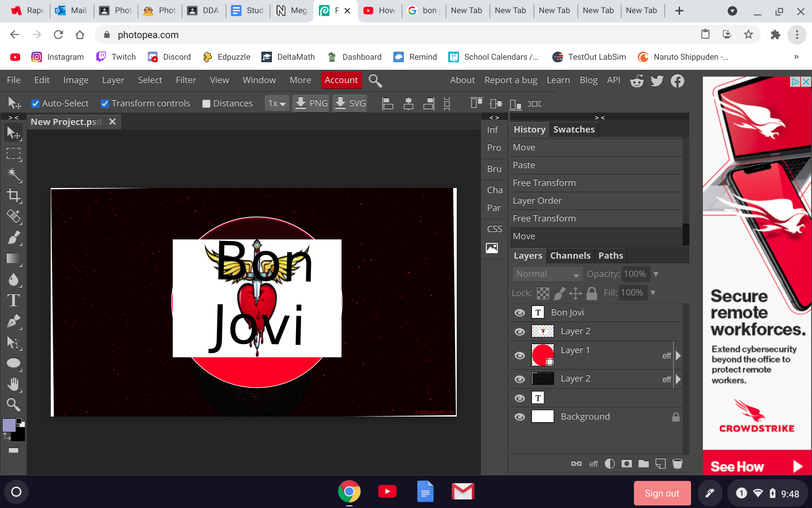
Task: Open the Learn link
Action: point(558,80)
